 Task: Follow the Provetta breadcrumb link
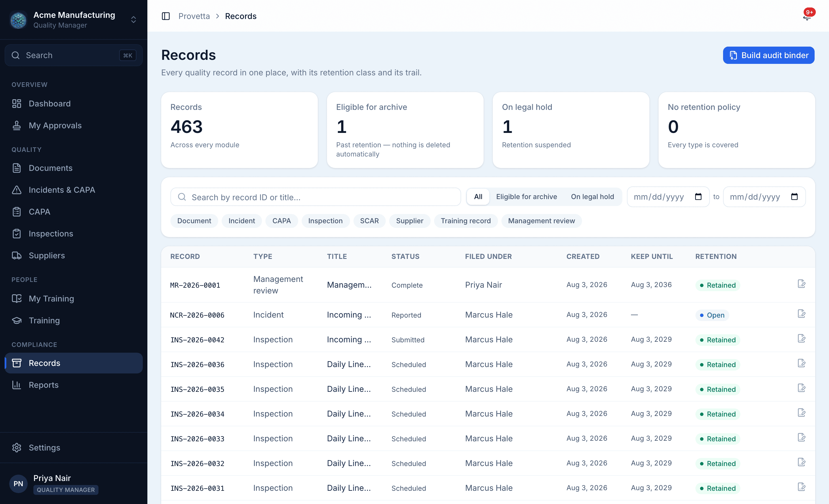pos(194,16)
